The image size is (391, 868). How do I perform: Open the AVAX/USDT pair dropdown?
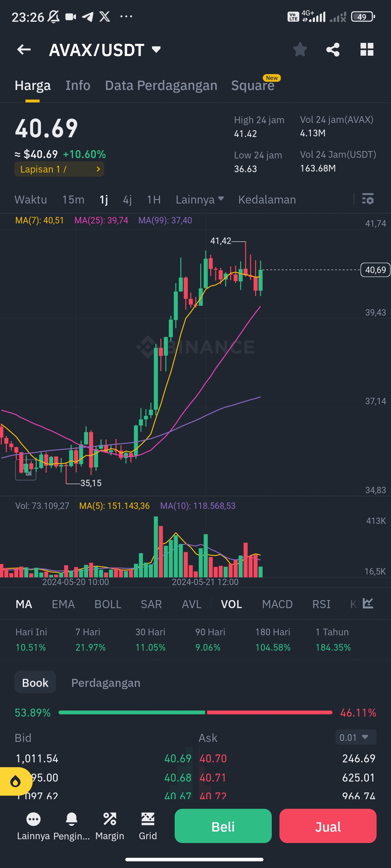click(x=156, y=50)
